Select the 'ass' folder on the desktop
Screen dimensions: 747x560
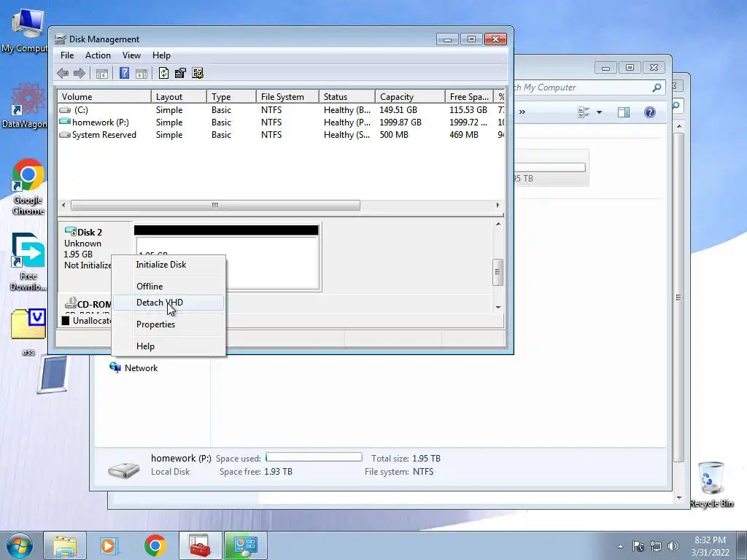[28, 332]
